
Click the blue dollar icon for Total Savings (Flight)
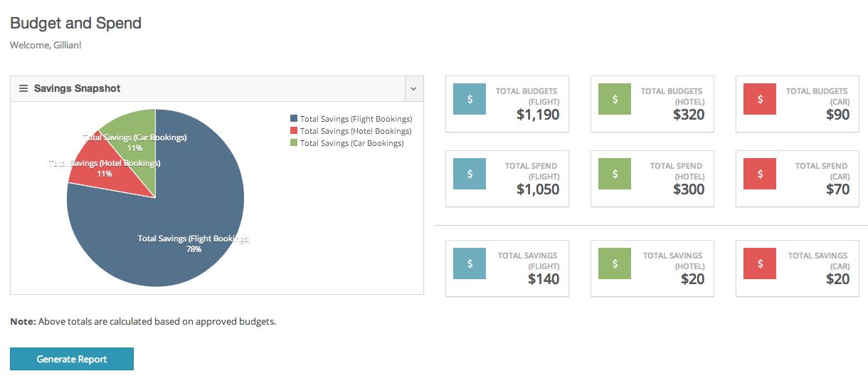pyautogui.click(x=470, y=263)
